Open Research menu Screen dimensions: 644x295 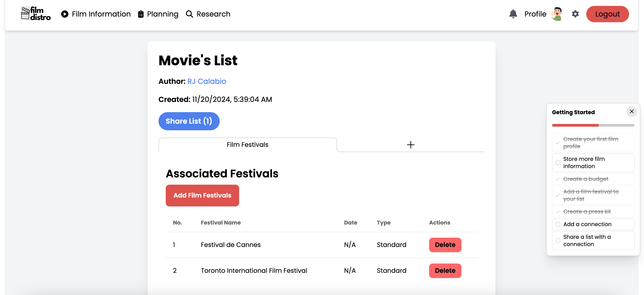(208, 14)
